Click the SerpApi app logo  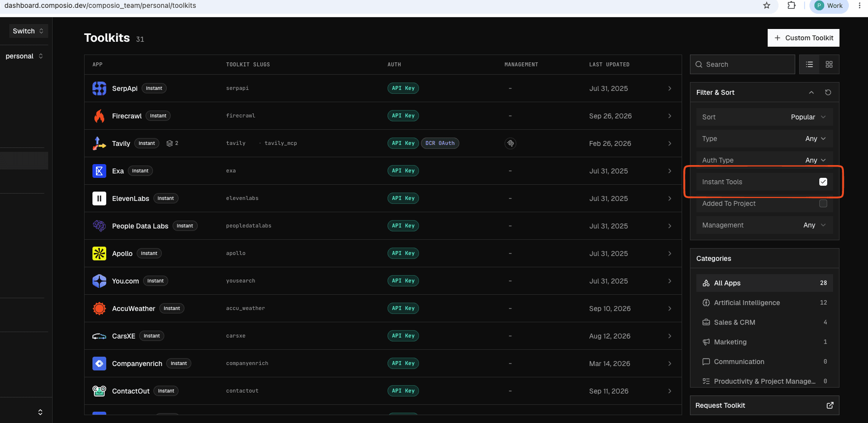point(99,88)
